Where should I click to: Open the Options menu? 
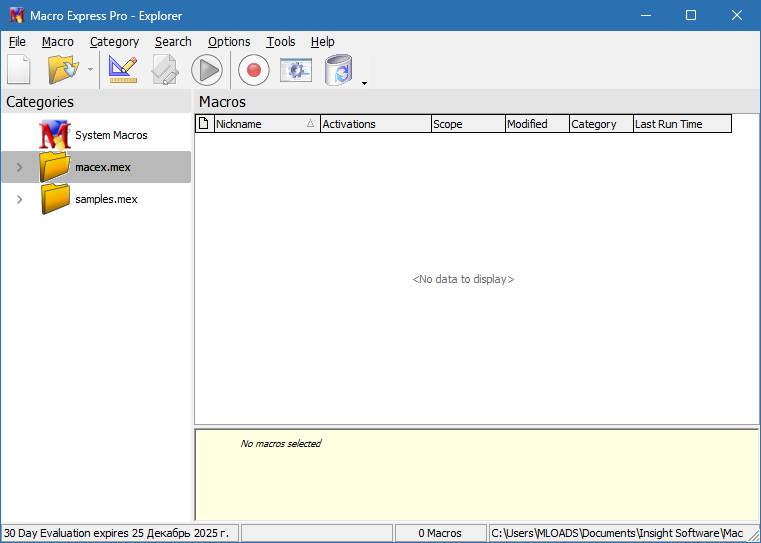point(229,42)
